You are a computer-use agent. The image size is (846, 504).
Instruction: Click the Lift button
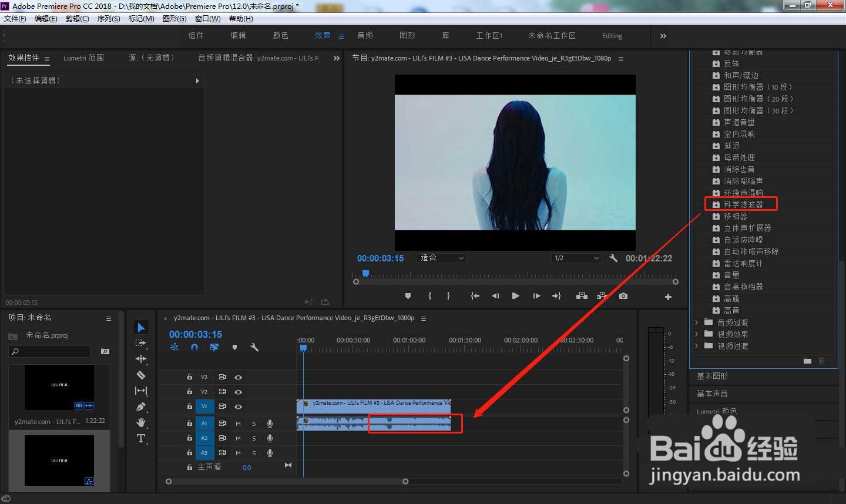pyautogui.click(x=582, y=296)
